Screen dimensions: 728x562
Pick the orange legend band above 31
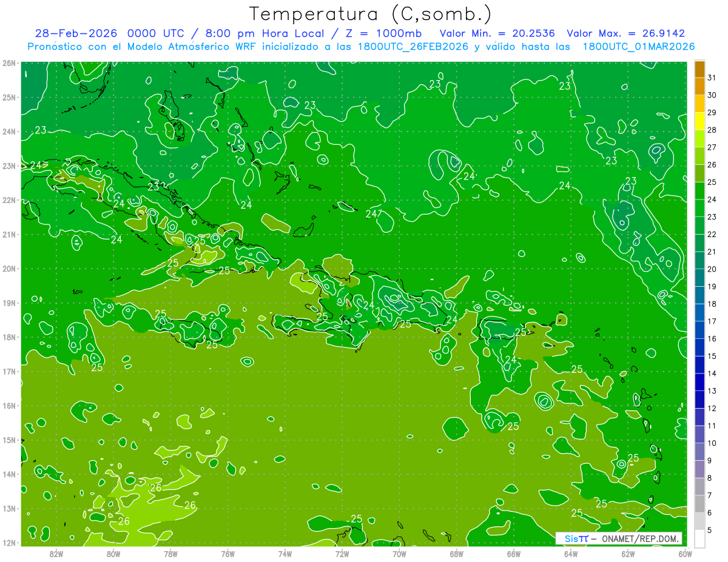coord(699,69)
